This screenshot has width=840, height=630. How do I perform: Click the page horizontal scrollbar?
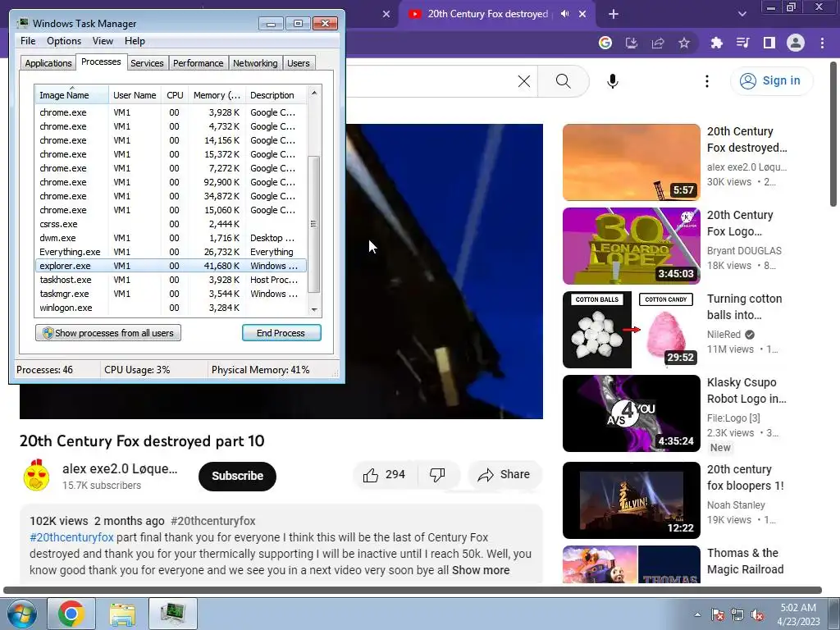click(x=413, y=590)
